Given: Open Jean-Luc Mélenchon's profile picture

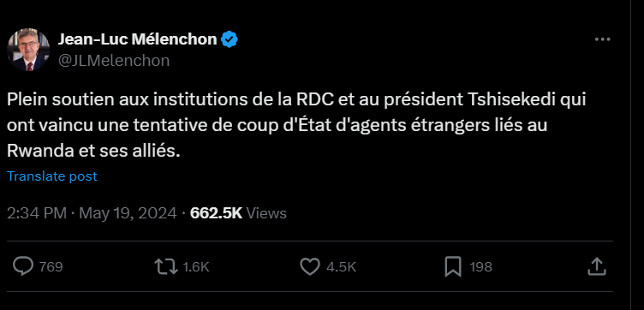Looking at the screenshot, I should [28, 50].
